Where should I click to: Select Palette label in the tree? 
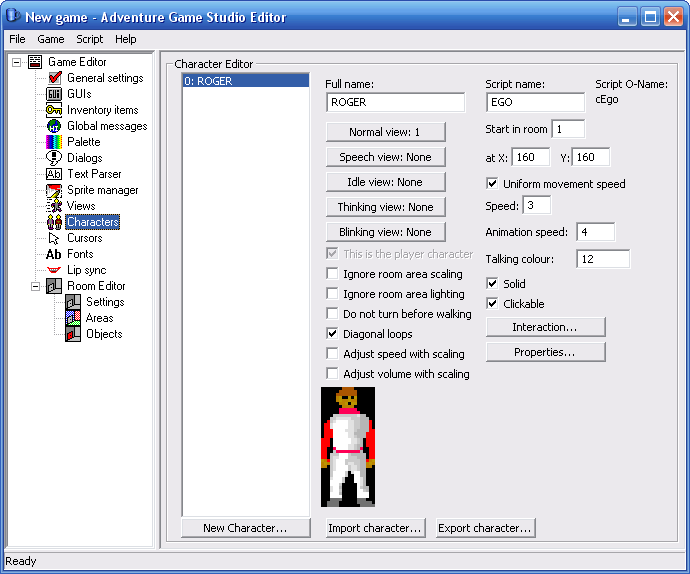(84, 142)
